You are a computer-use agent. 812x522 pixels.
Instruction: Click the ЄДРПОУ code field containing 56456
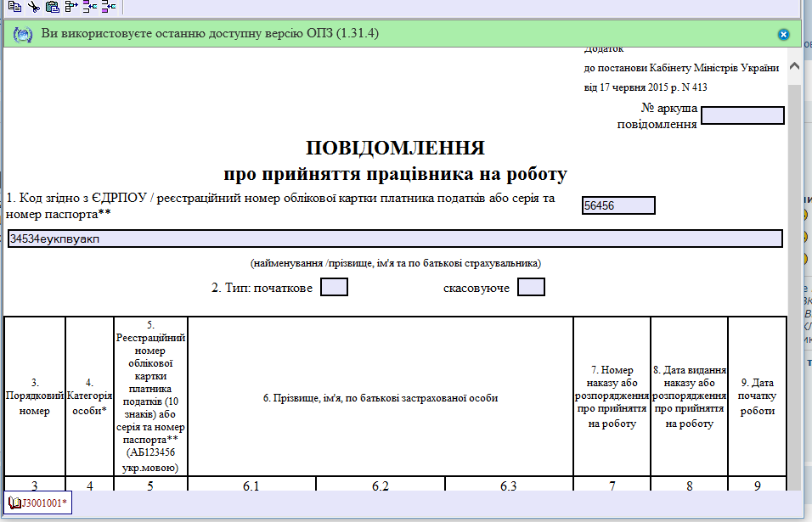[x=618, y=205]
